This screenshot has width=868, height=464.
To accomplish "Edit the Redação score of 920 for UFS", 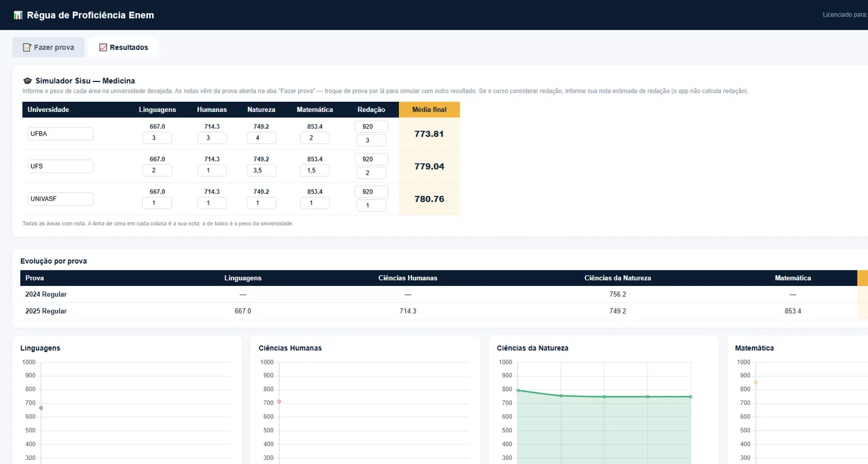I will tap(371, 159).
